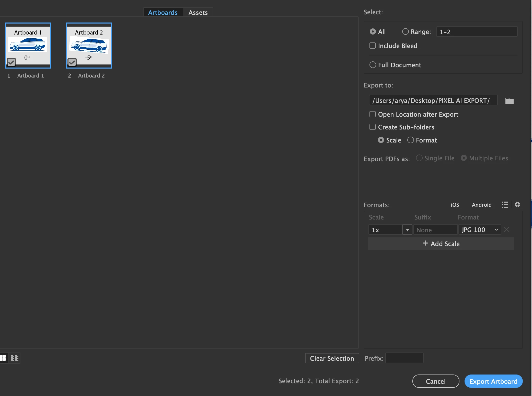Select the Full Document radio option

click(x=373, y=65)
